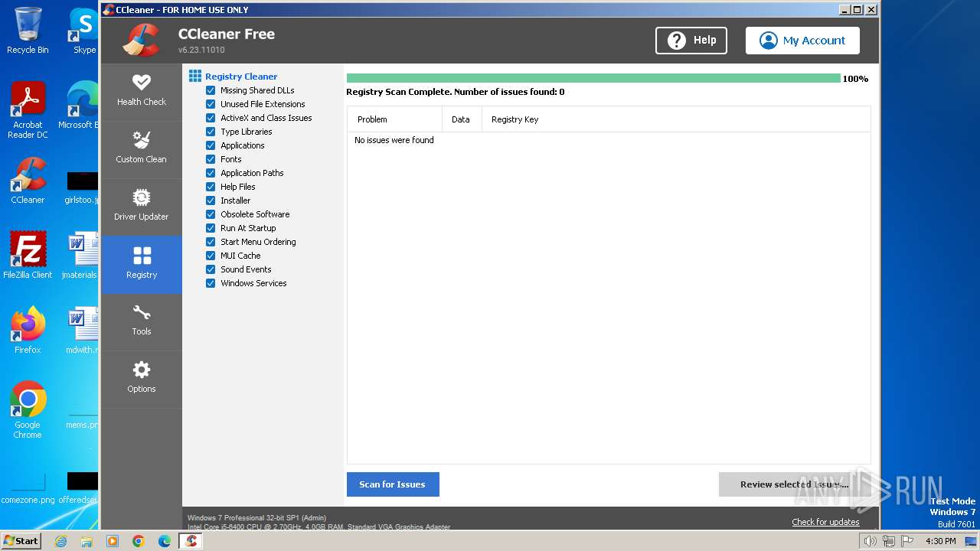Click the Action Center flag tray icon
Viewport: 980px width, 551px height.
906,541
